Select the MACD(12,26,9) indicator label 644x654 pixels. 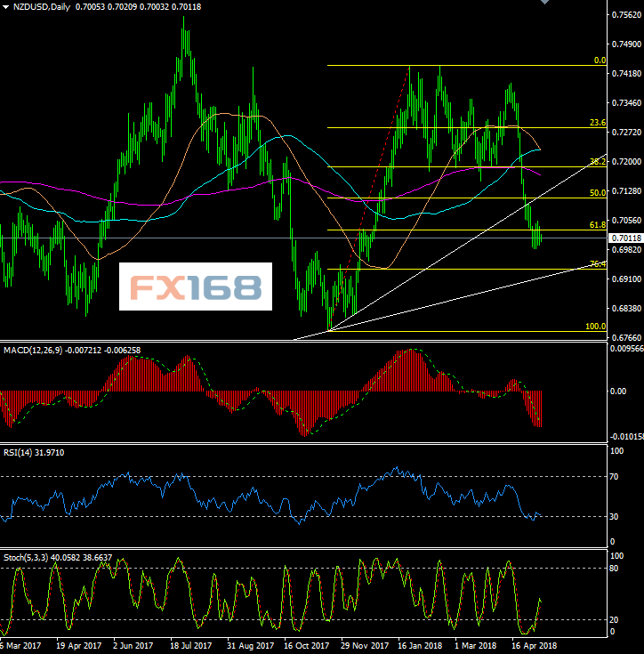tap(33, 351)
